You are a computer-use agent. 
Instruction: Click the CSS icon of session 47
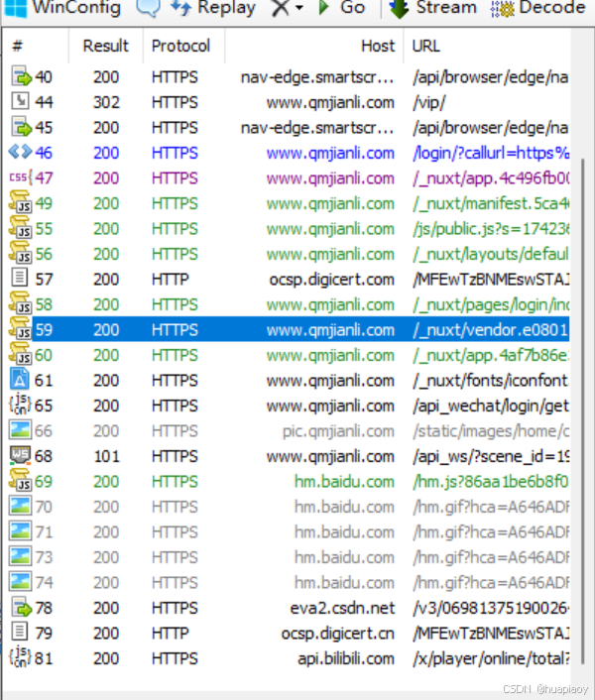tap(21, 177)
